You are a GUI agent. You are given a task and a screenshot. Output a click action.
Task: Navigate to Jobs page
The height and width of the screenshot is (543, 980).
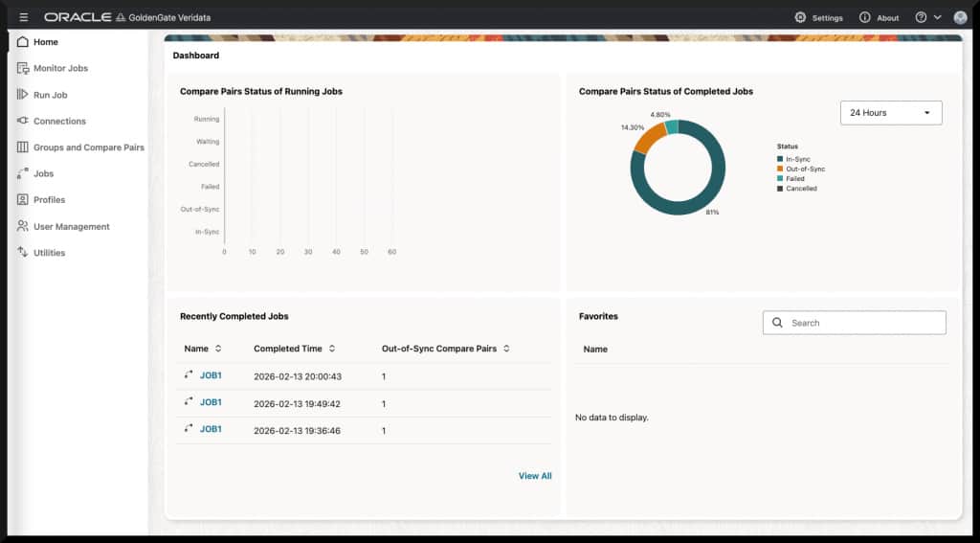[44, 174]
